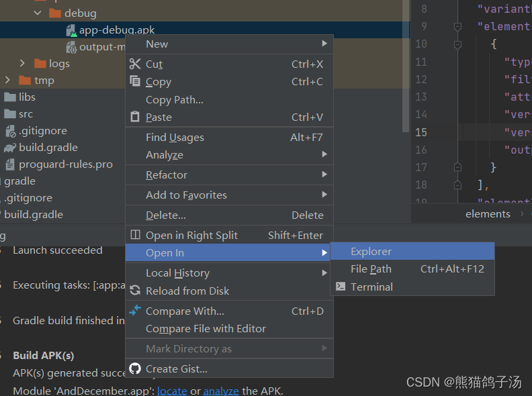Select Terminal in Open In submenu
Image resolution: width=532 pixels, height=396 pixels.
(x=412, y=287)
